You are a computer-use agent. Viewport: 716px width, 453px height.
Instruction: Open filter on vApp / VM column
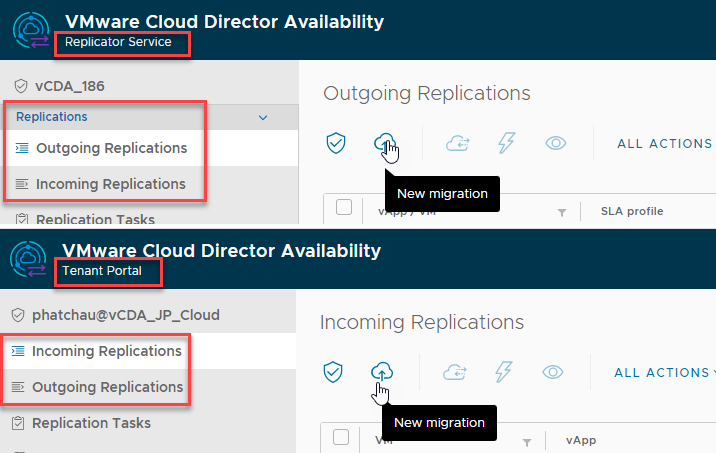[561, 212]
